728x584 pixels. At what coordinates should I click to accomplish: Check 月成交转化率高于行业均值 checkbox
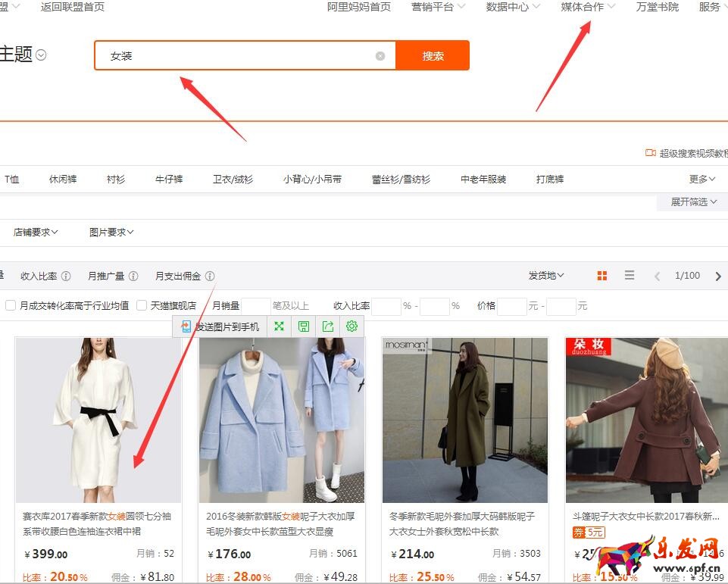tap(11, 306)
